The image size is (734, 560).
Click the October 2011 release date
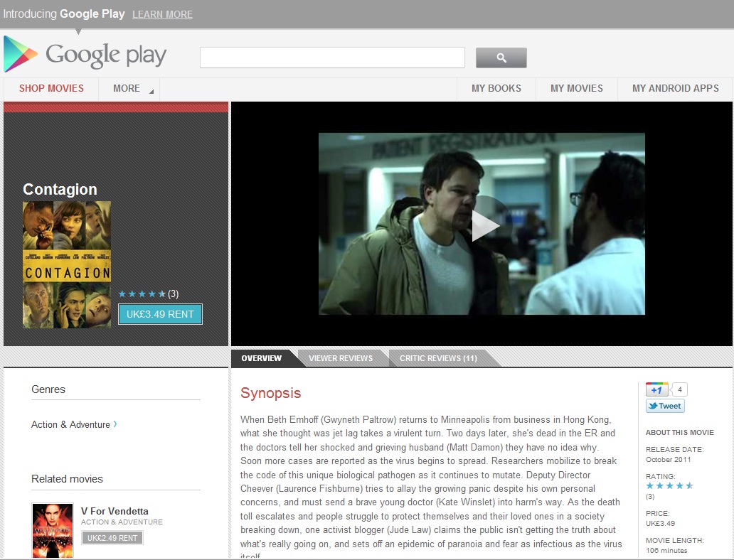pyautogui.click(x=668, y=459)
